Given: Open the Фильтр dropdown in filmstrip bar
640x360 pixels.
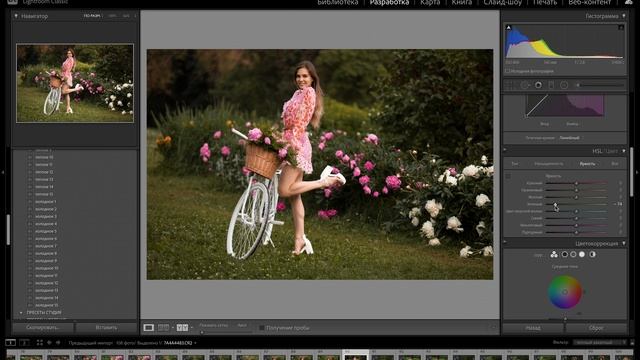Looking at the screenshot, I should [599, 342].
